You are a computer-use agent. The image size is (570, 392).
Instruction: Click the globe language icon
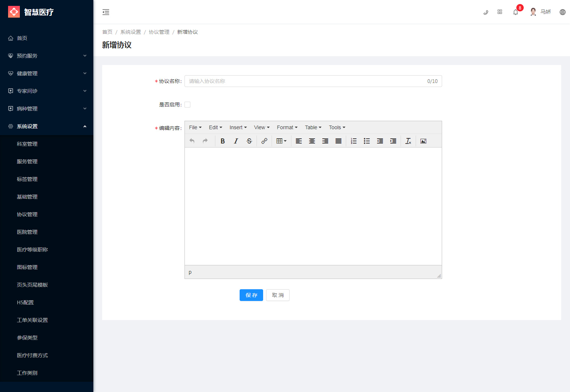(563, 12)
